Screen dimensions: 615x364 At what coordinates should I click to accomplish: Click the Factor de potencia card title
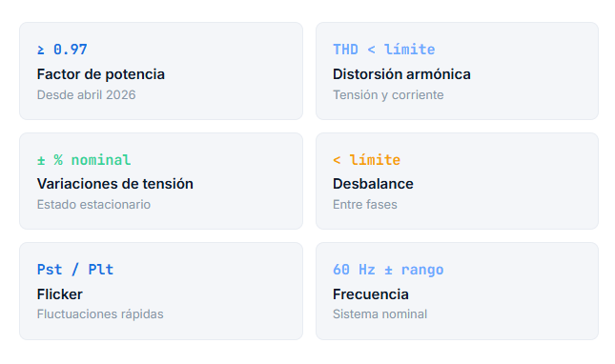(x=101, y=74)
